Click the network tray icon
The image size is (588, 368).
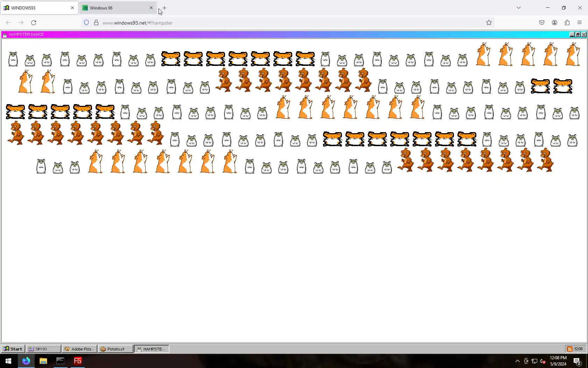point(534,361)
